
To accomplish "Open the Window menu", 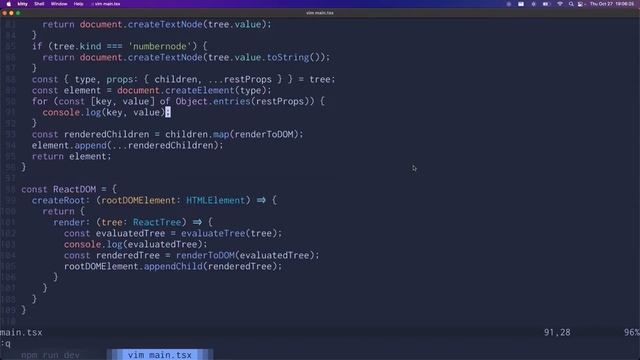I will point(59,4).
